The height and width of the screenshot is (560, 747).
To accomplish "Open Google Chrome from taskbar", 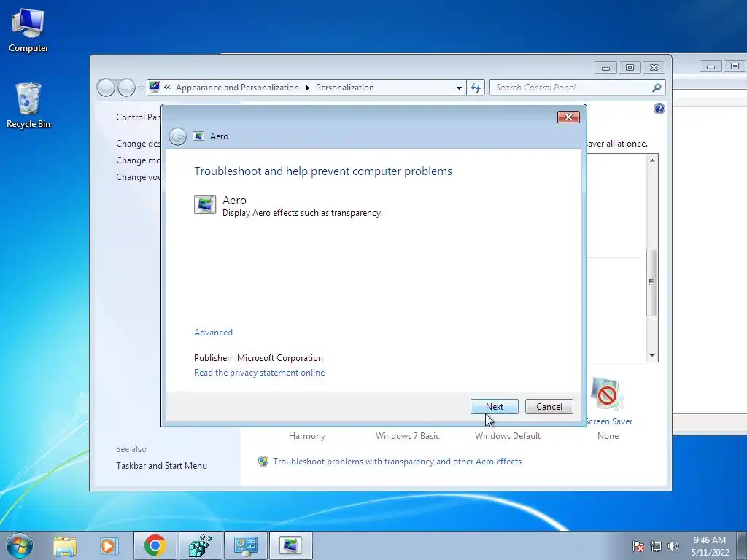I will (155, 545).
